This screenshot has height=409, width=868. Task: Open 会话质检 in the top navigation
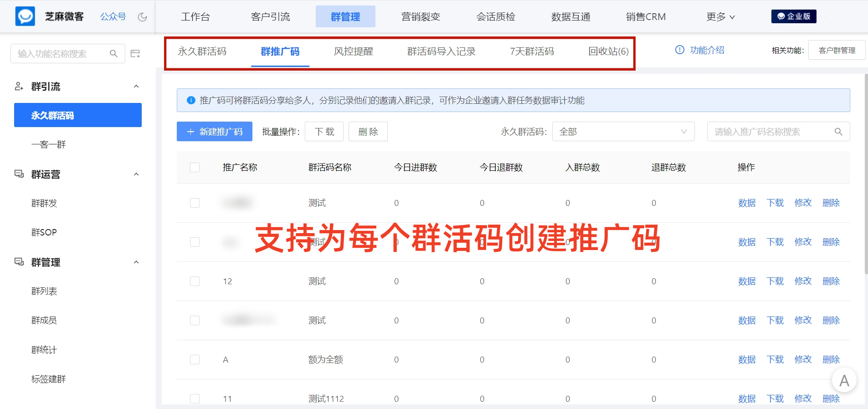496,17
